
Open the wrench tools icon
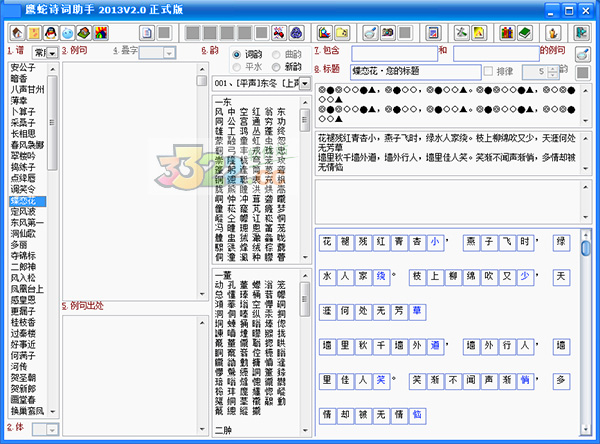tap(461, 33)
